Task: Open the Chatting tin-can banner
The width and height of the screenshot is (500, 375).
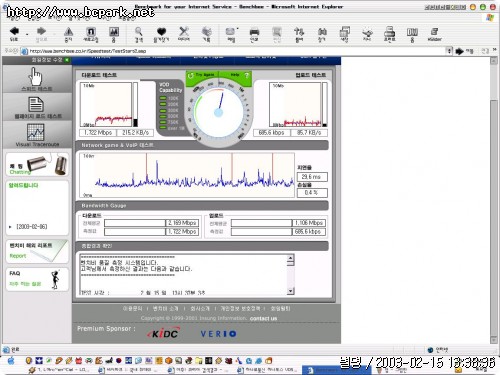Action: [37, 165]
